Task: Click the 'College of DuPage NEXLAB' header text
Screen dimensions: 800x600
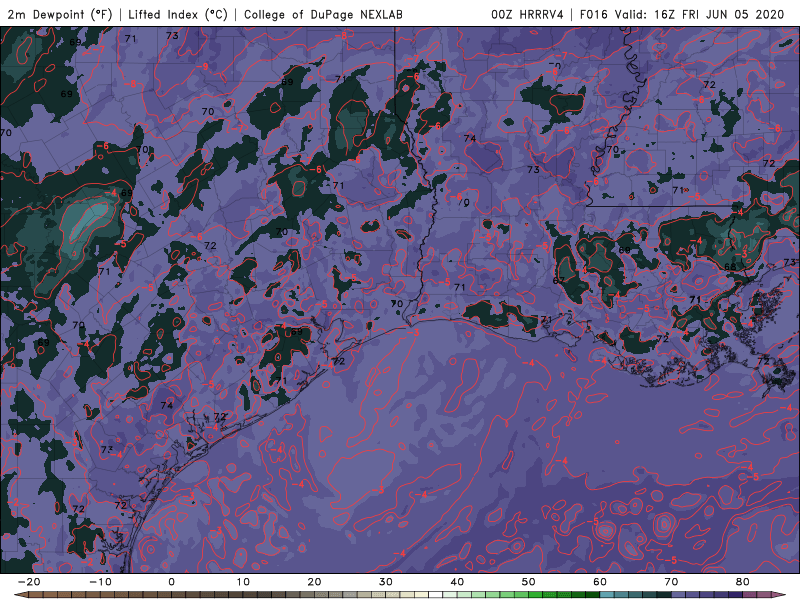Action: tap(323, 15)
